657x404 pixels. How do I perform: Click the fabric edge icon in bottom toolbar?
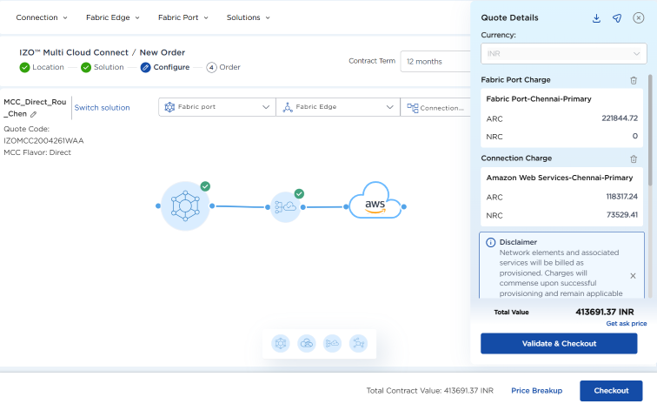(332, 344)
